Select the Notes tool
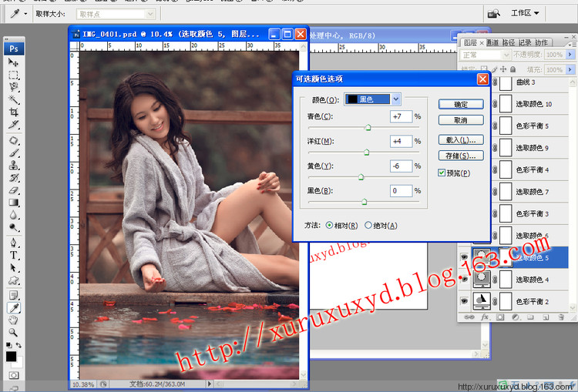578x392 pixels. pyautogui.click(x=14, y=296)
